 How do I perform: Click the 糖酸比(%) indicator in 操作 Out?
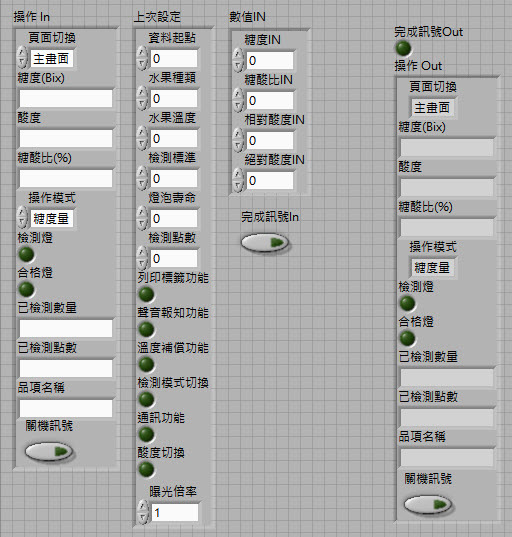[447, 227]
